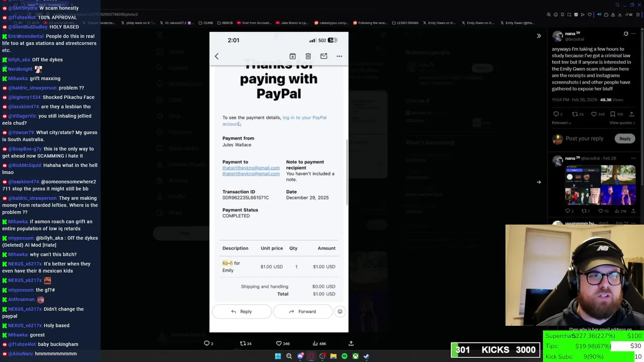644x362 pixels.
Task: Click the 301 KICKS 3000 goal bar
Action: tap(496, 350)
